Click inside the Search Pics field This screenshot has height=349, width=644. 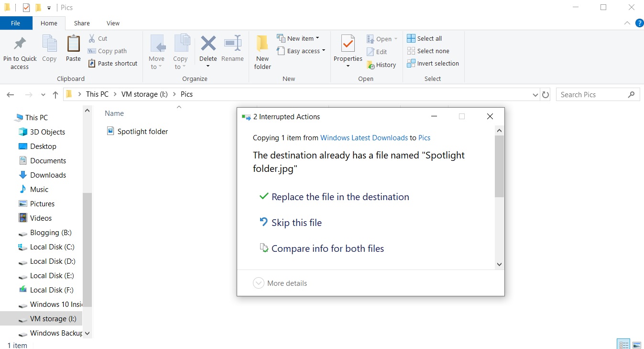tap(593, 95)
